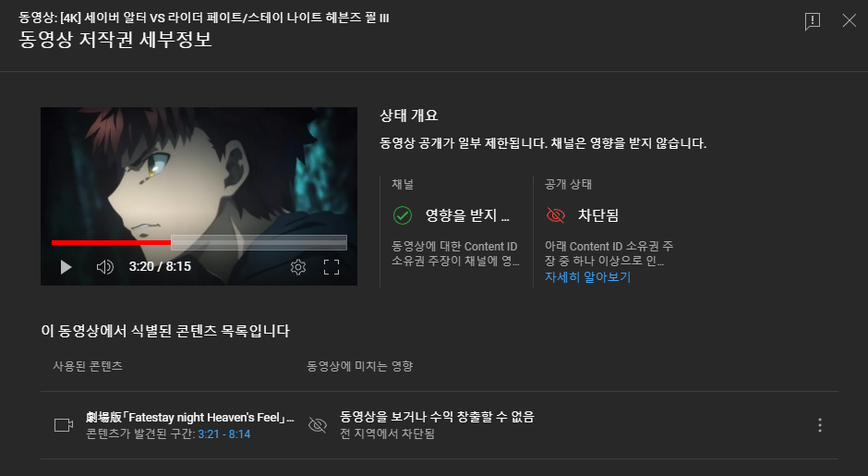Open the video player settings gear
This screenshot has width=868, height=476.
pyautogui.click(x=298, y=267)
